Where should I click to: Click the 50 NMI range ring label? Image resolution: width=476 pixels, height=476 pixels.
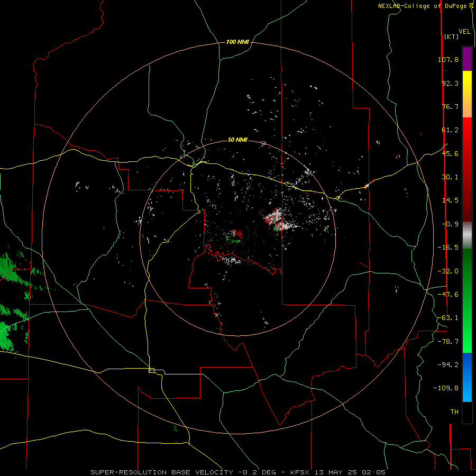click(x=237, y=140)
